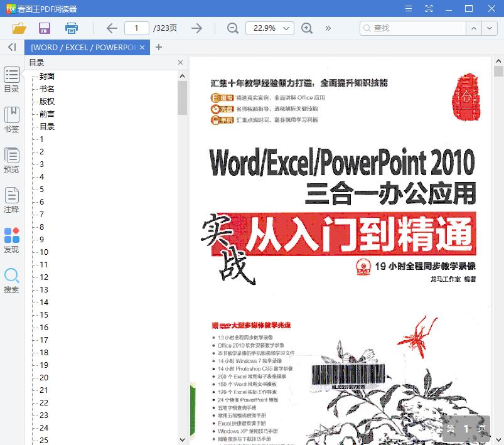Jump to chapter 5 in outline

(x=42, y=189)
